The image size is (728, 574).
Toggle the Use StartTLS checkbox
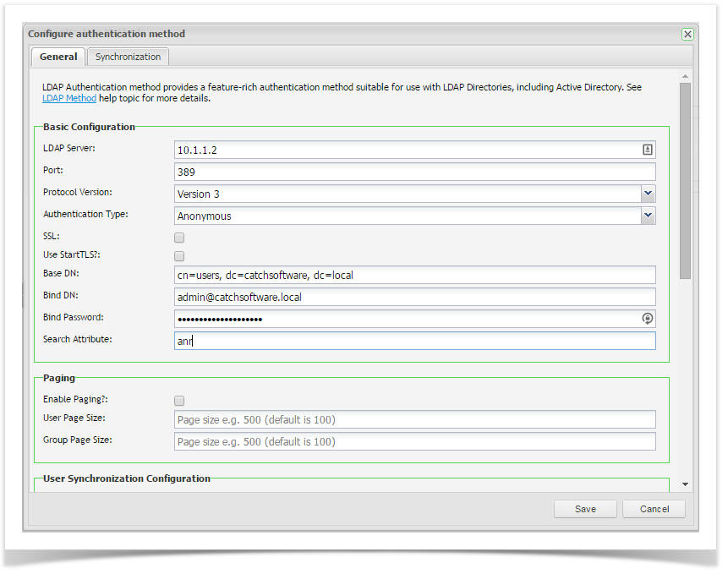(x=179, y=256)
